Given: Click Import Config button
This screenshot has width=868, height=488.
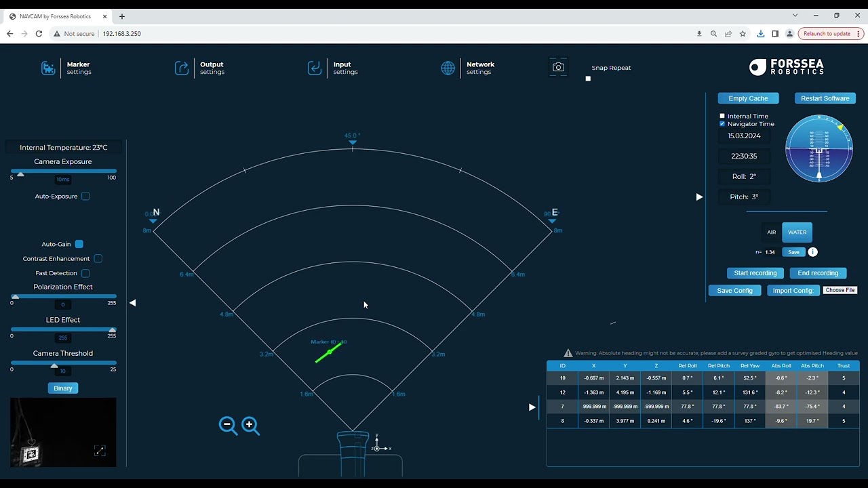Looking at the screenshot, I should click(793, 291).
